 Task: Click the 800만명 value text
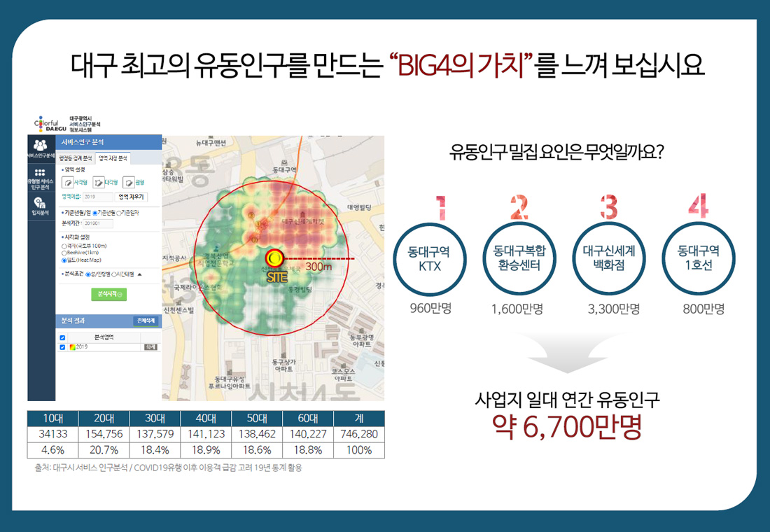pos(703,309)
